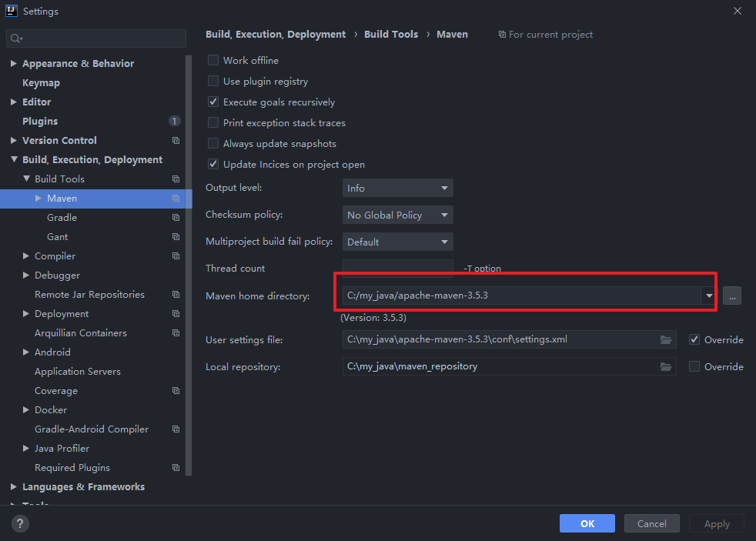Screen dimensions: 756x541
Task: Click project-level icon beside Remote Jar Repositories
Action: (176, 294)
